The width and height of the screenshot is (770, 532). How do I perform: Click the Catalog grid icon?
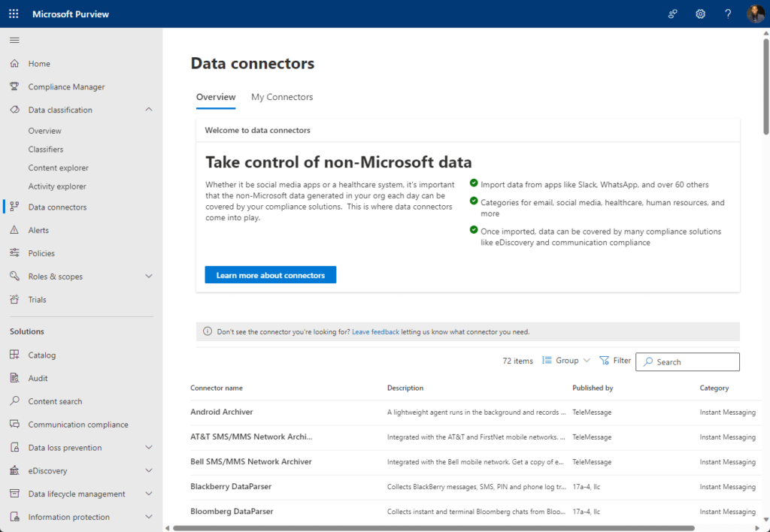pyautogui.click(x=15, y=355)
